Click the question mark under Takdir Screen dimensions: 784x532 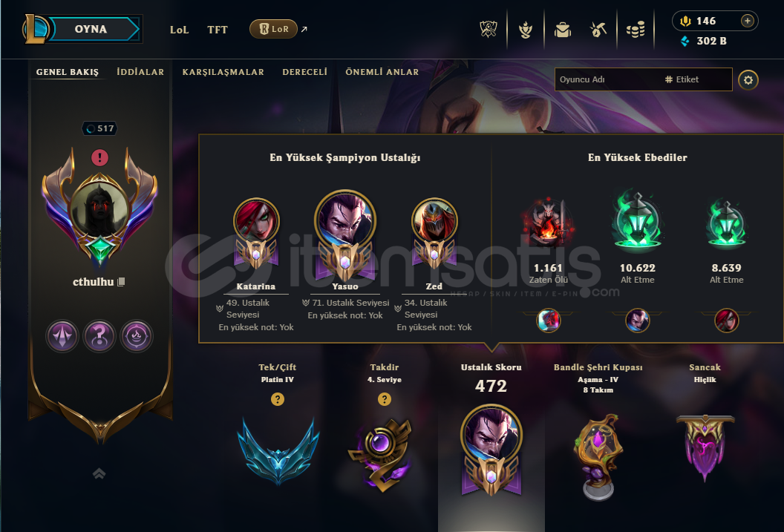pos(384,399)
